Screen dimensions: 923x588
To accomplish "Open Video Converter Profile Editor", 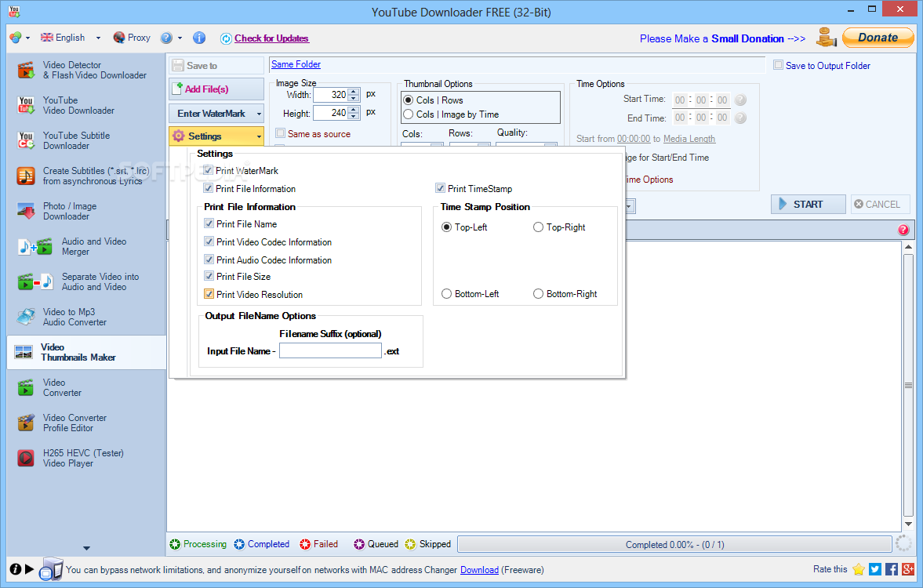I will coord(85,423).
